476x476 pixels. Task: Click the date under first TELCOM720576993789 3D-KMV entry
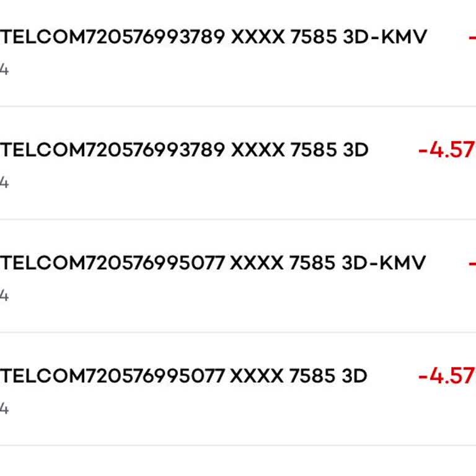point(4,70)
